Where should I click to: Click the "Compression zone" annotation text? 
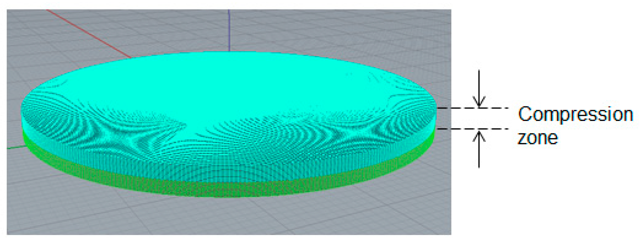coord(575,125)
